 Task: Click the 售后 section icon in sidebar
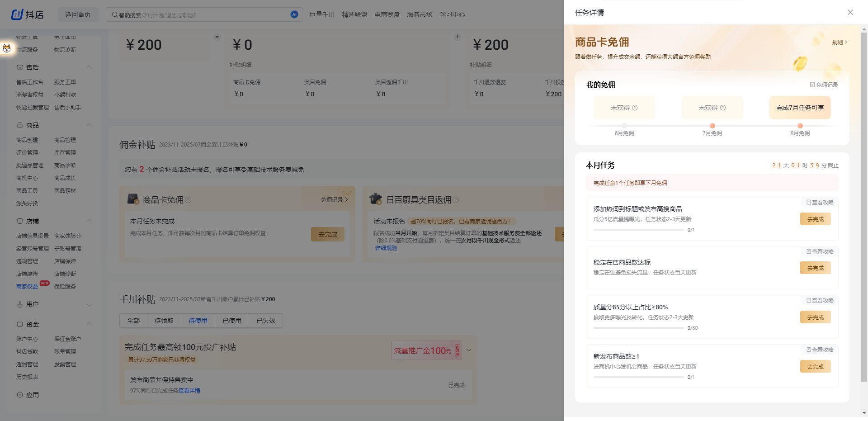click(x=20, y=67)
